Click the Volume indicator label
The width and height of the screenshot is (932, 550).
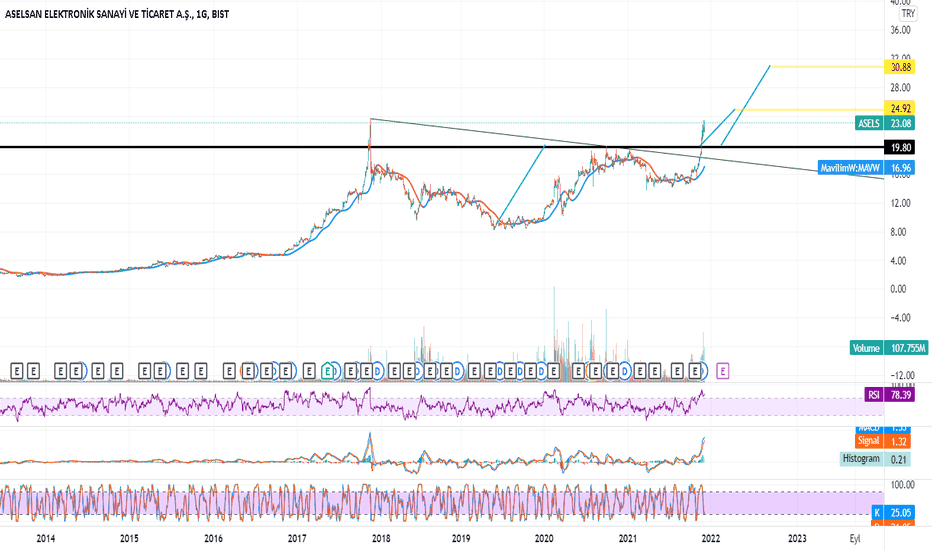pos(866,348)
